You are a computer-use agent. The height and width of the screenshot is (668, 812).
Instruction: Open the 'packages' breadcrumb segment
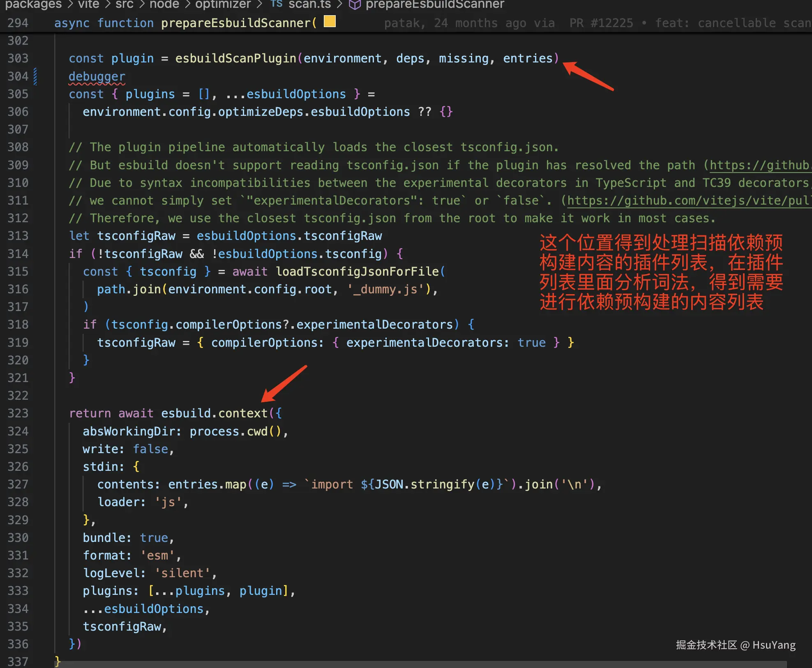pyautogui.click(x=33, y=5)
